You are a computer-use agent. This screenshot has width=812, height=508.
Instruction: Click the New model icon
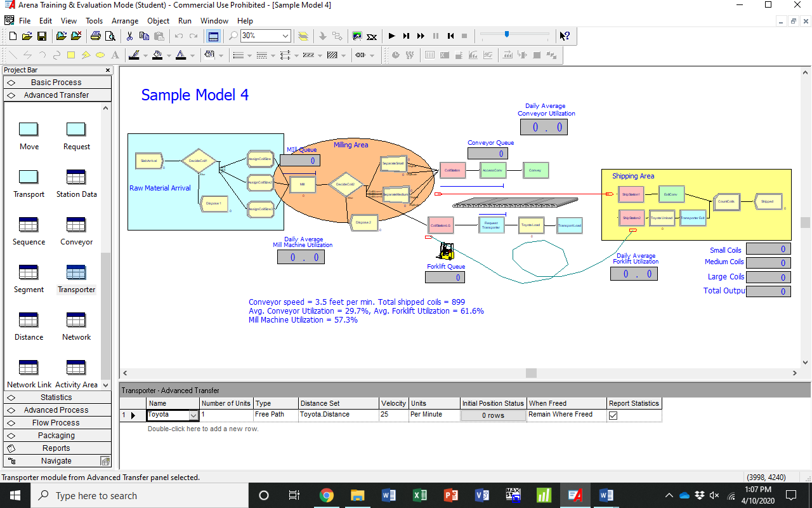[13, 36]
